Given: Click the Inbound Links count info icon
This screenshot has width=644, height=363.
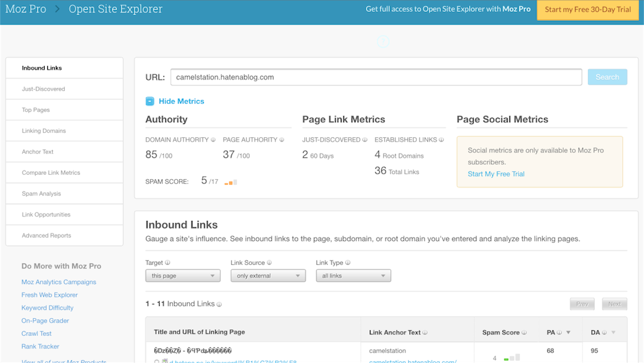Looking at the screenshot, I should click(219, 304).
